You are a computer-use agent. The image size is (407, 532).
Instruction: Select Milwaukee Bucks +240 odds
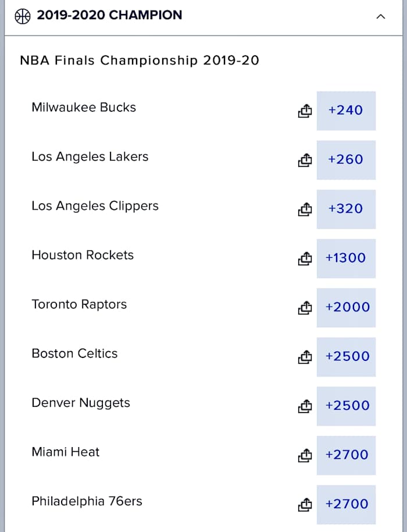[346, 111]
